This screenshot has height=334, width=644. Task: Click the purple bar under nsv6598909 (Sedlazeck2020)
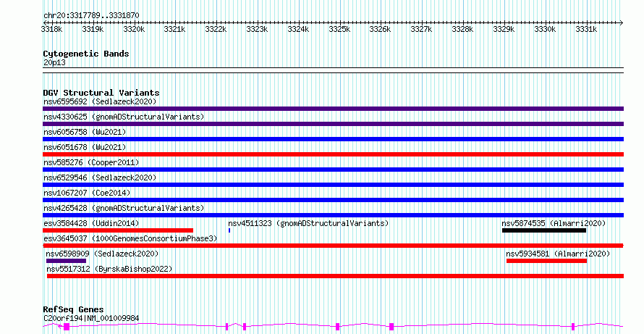point(66,261)
